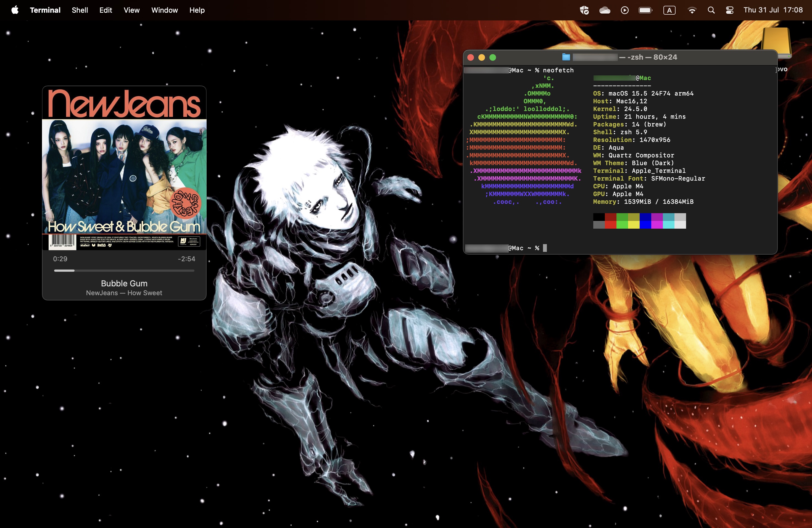Click the song title Bubble Gum
This screenshot has width=812, height=528.
(x=124, y=283)
